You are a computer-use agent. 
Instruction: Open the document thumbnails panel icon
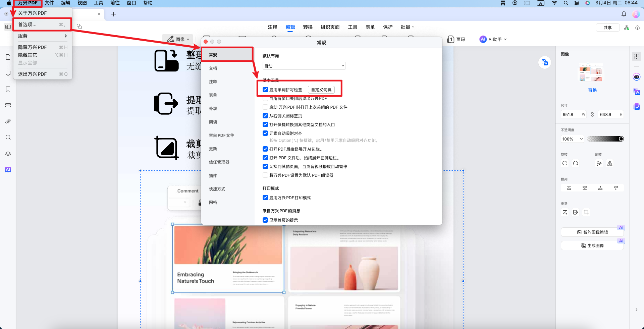(8, 57)
